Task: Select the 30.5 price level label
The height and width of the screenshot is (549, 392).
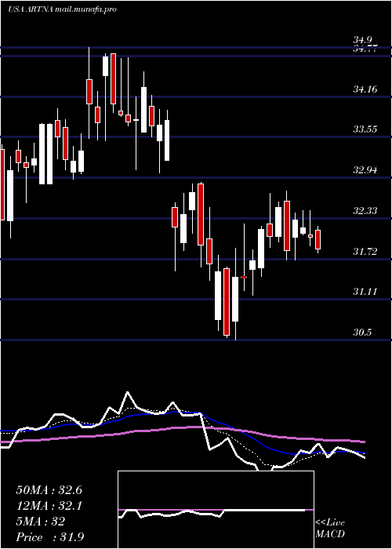Action: [362, 333]
